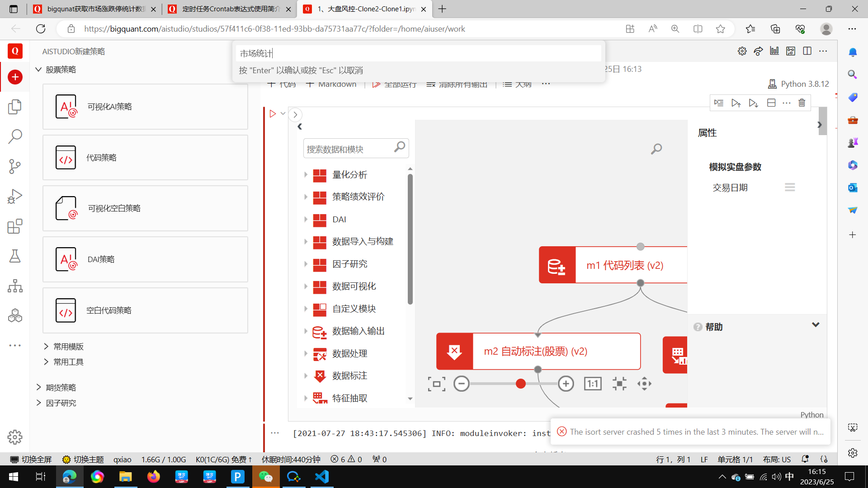
Task: Click the 市场统计 name input box
Action: tap(419, 53)
